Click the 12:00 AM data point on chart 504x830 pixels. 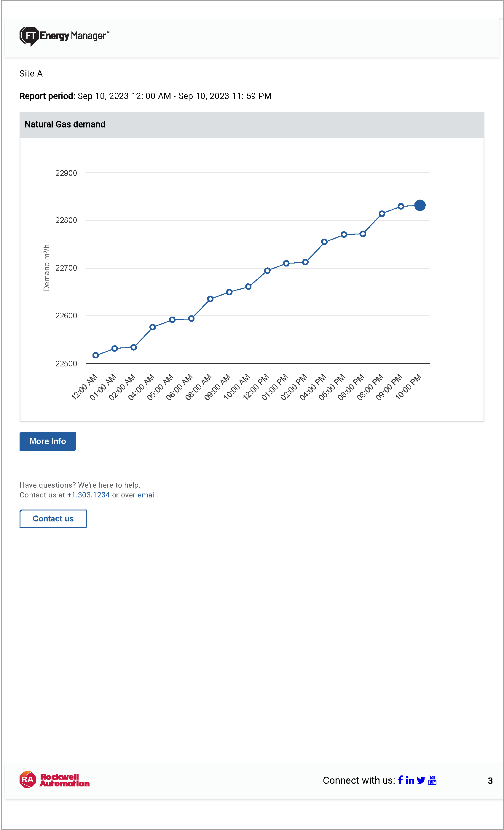96,355
